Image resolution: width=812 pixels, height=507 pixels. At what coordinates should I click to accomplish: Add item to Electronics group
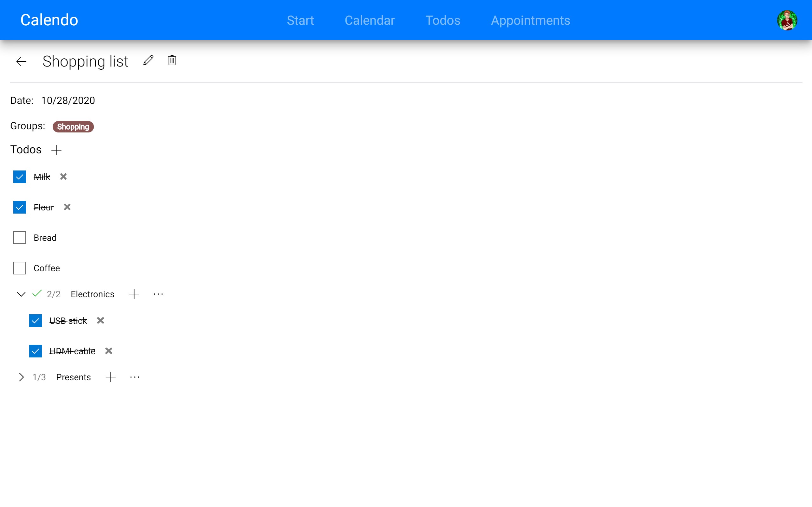134,294
